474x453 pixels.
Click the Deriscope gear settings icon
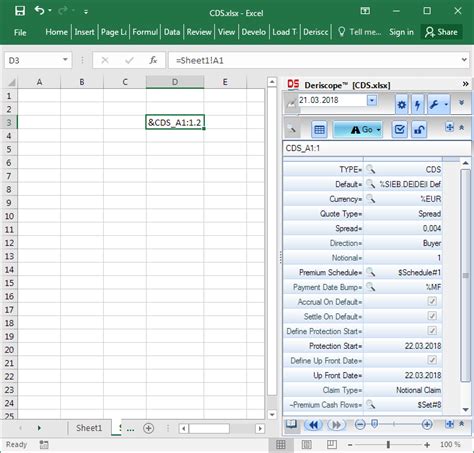pyautogui.click(x=402, y=105)
